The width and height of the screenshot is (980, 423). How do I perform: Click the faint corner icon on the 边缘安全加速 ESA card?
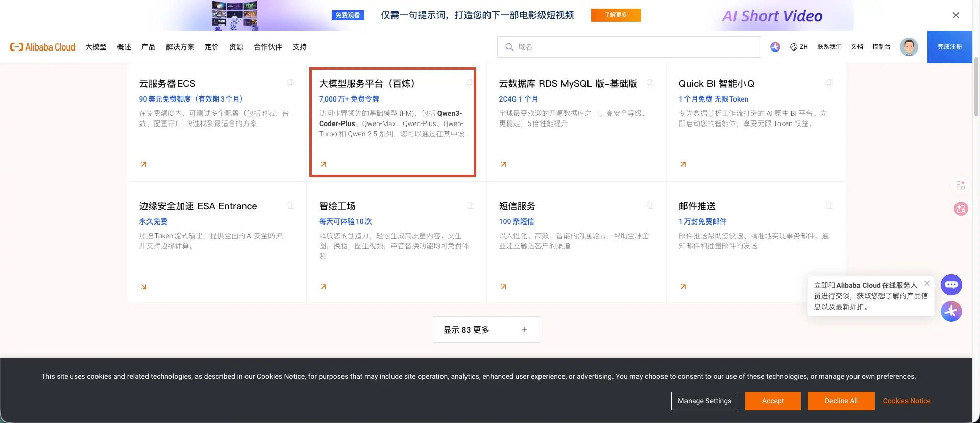290,205
